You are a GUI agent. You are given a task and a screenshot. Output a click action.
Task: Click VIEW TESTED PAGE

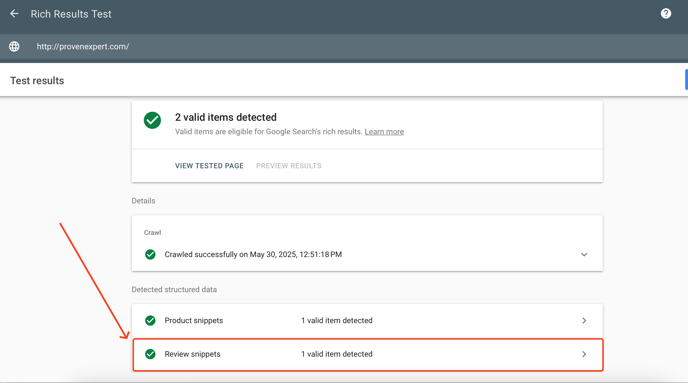coord(209,166)
